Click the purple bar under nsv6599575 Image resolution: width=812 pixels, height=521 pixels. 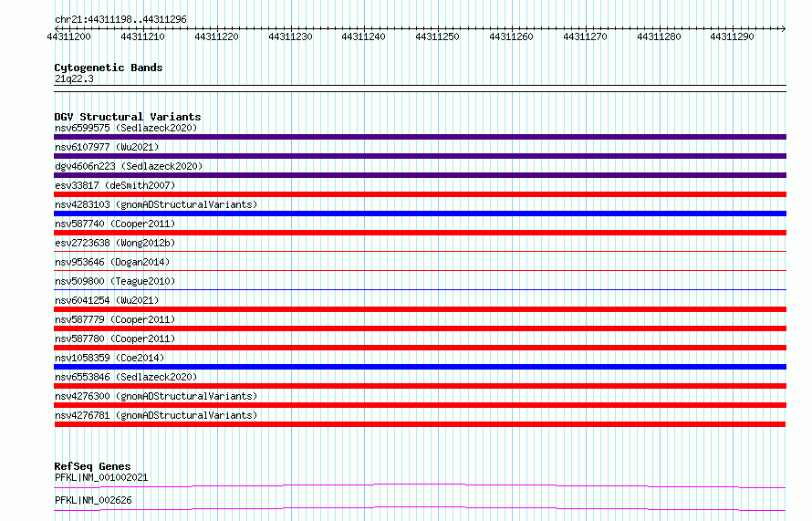point(420,137)
